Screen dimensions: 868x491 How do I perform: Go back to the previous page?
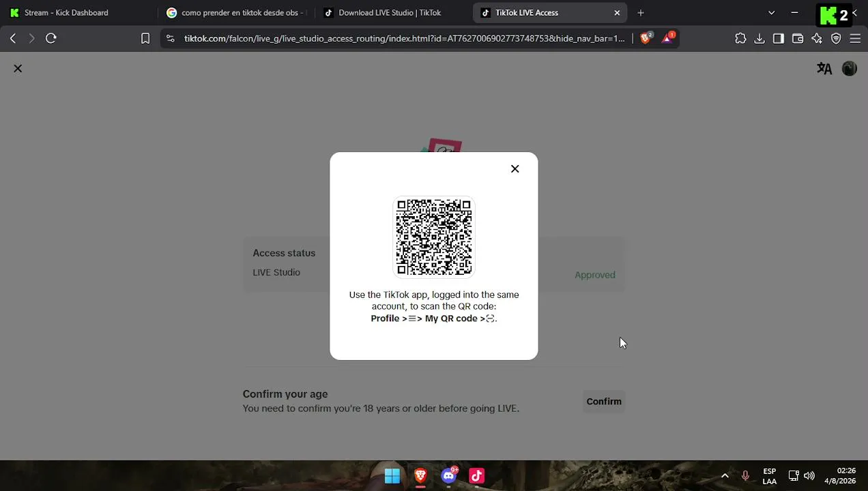(13, 39)
